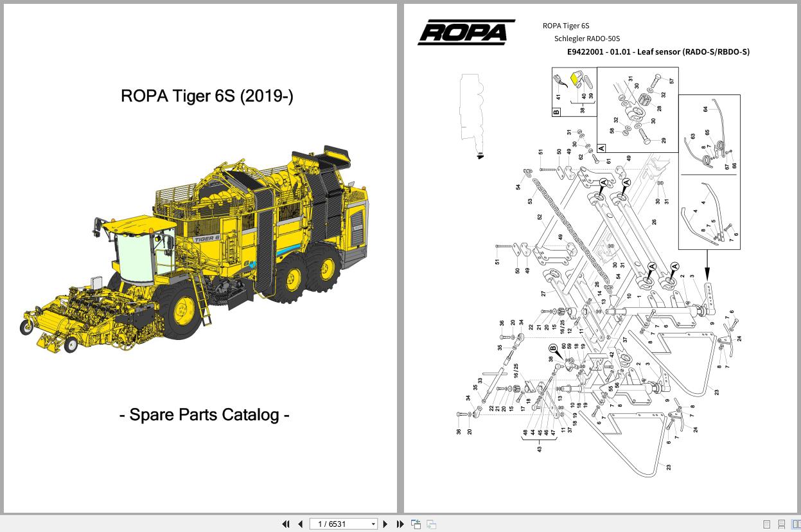Screen dimensions: 801x532
Task: Click the ROPA logo on the parts page
Action: (x=466, y=32)
